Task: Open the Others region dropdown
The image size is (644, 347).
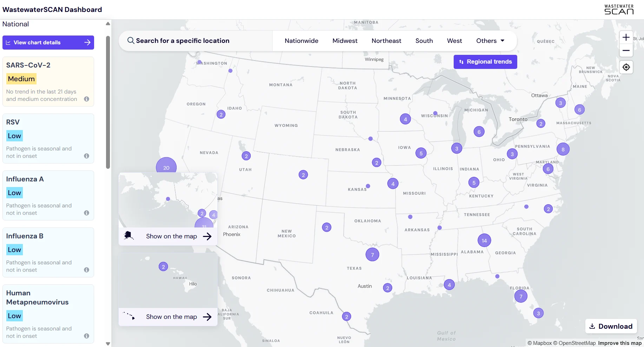Action: pos(490,41)
